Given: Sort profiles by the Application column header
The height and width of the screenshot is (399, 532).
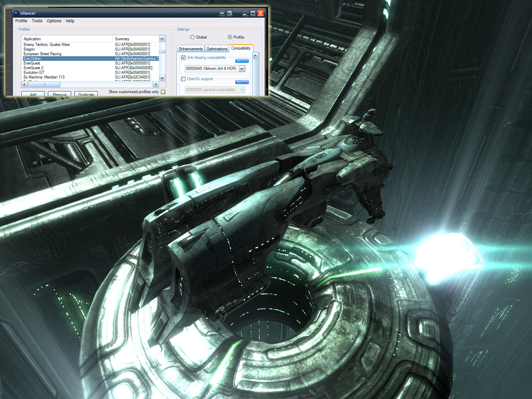Looking at the screenshot, I should coord(67,39).
